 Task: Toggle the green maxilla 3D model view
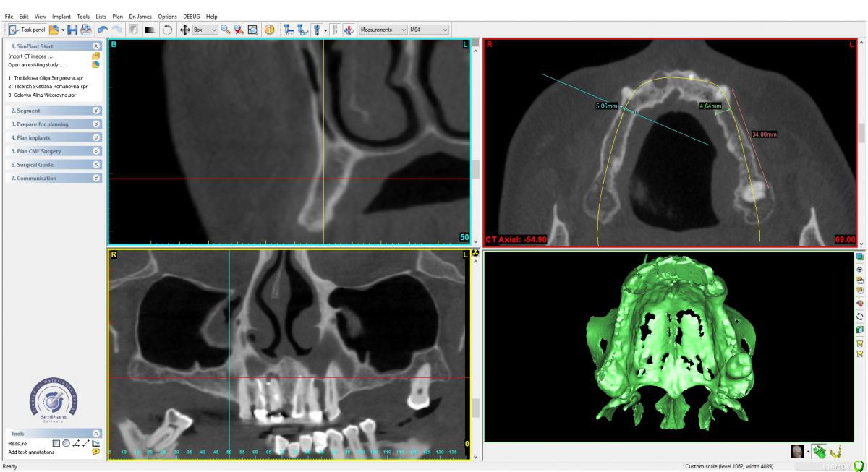click(818, 452)
